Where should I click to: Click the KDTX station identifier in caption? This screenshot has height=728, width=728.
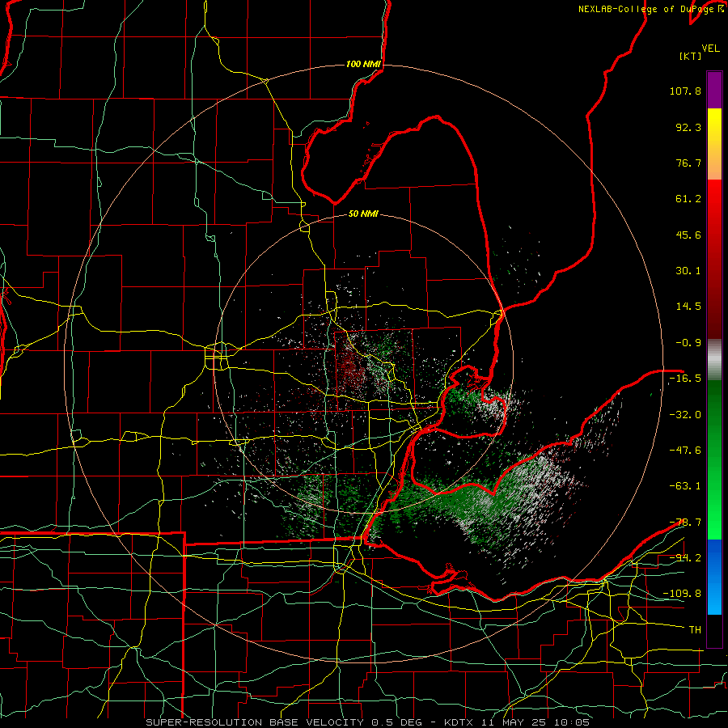pyautogui.click(x=460, y=722)
